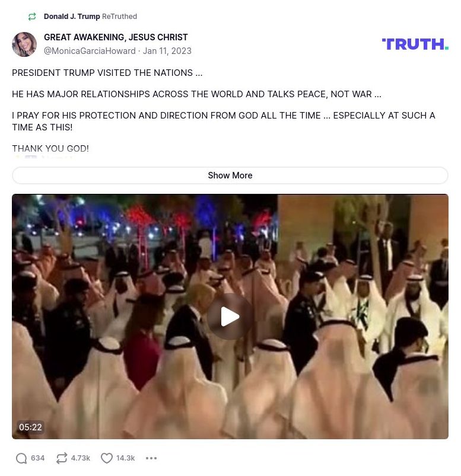ReTruth the post with the arrows icon
Image resolution: width=461 pixels, height=476 pixels.
(62, 458)
